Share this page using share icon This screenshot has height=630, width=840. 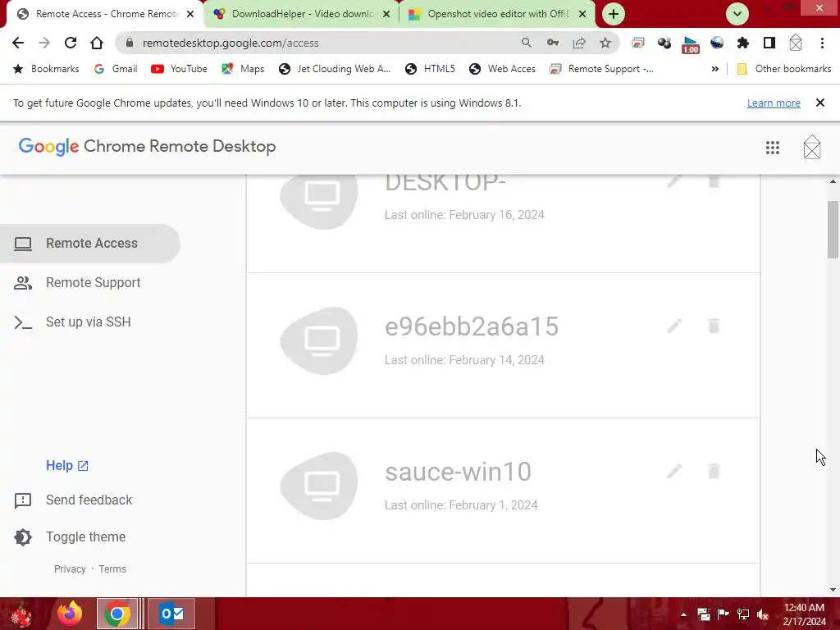[579, 43]
